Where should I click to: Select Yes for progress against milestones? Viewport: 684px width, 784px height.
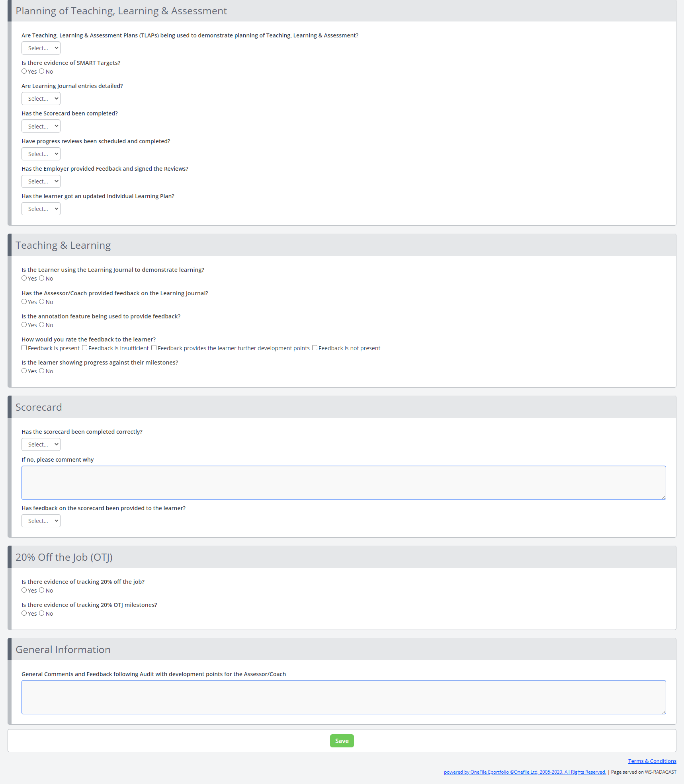[x=24, y=371]
